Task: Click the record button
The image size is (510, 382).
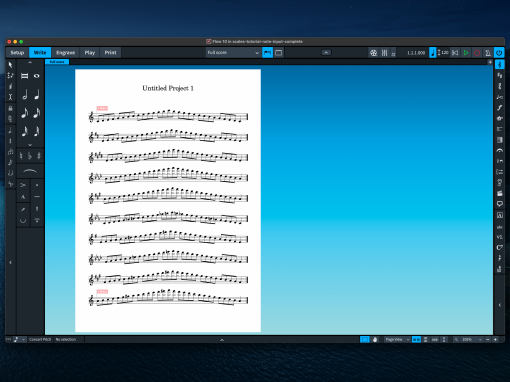Action: point(477,53)
